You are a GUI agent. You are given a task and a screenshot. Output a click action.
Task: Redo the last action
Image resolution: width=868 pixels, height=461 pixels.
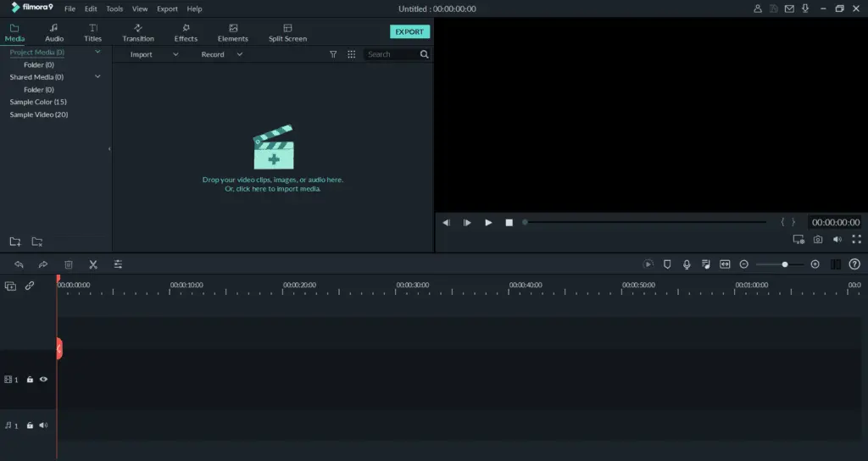(x=43, y=264)
